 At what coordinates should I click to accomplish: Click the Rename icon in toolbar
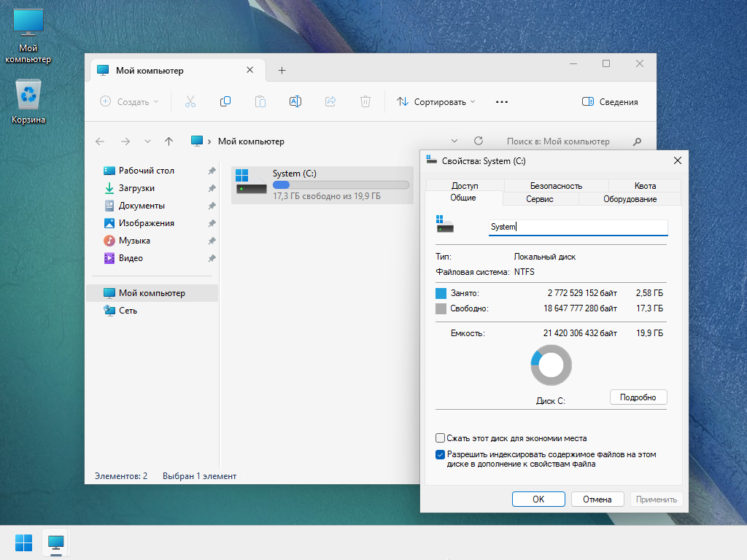click(295, 102)
